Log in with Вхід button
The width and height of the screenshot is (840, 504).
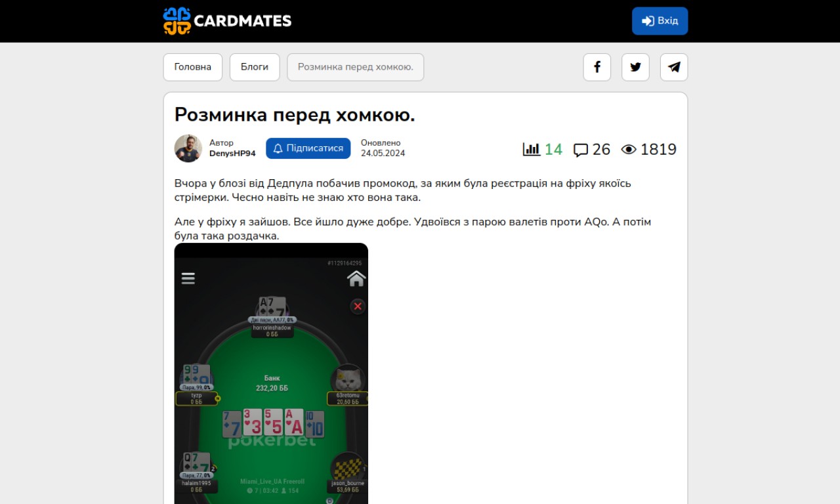click(x=660, y=21)
